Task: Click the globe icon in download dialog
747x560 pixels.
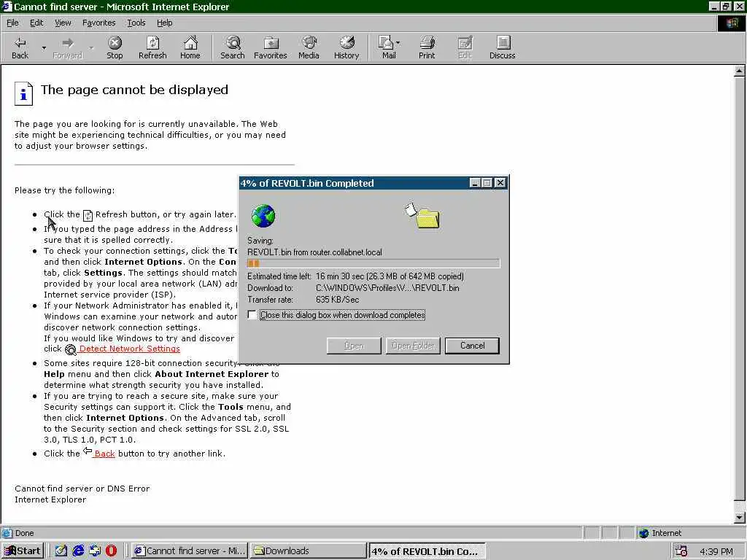Action: click(263, 216)
